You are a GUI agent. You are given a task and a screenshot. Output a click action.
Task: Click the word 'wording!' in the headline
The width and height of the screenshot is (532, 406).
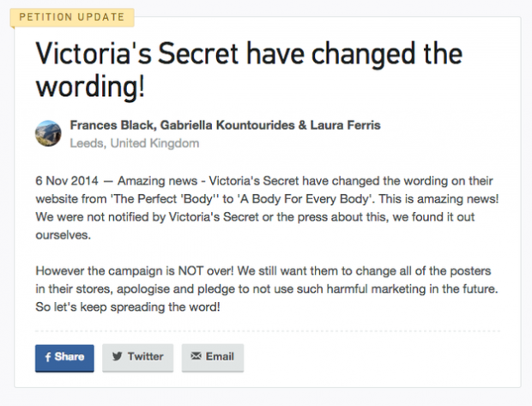(x=90, y=87)
